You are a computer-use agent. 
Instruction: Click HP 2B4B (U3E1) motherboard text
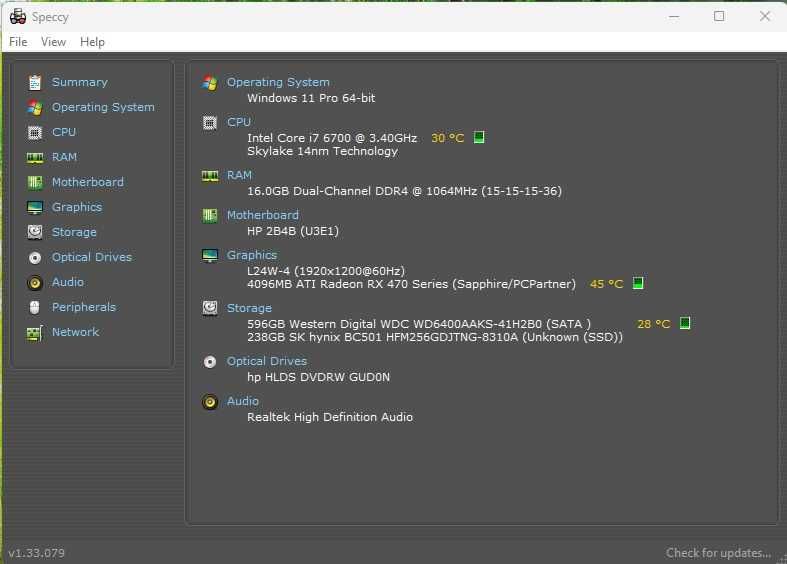tap(293, 231)
